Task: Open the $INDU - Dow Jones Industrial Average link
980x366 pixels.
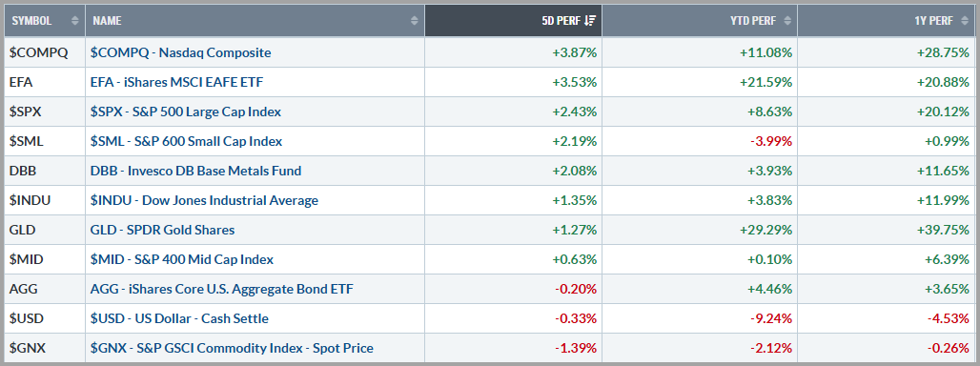Action: coord(205,200)
